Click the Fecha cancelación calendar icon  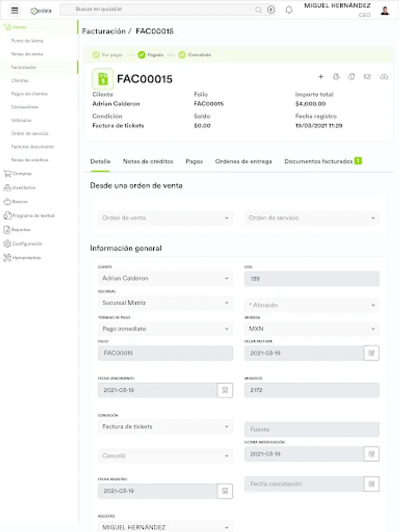372,484
